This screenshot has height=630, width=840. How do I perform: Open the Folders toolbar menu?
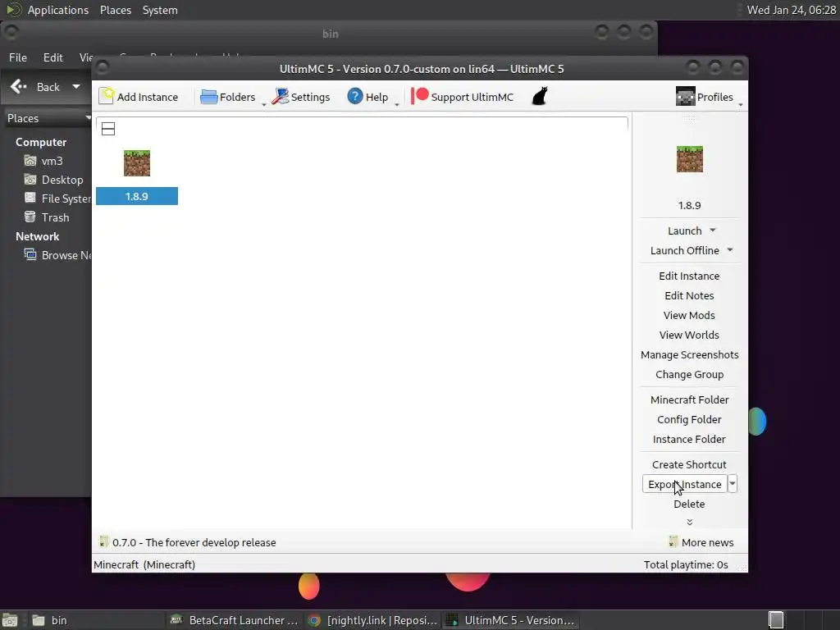click(228, 97)
